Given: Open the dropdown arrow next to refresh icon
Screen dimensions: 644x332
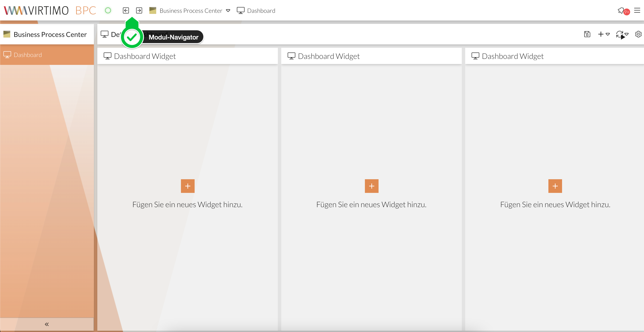Looking at the screenshot, I should tap(627, 34).
